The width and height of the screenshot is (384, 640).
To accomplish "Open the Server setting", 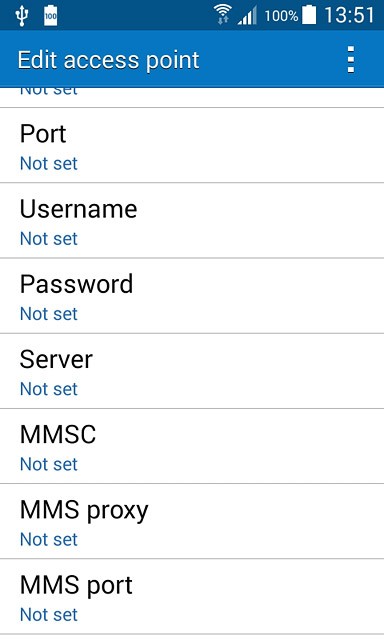I will pos(192,371).
